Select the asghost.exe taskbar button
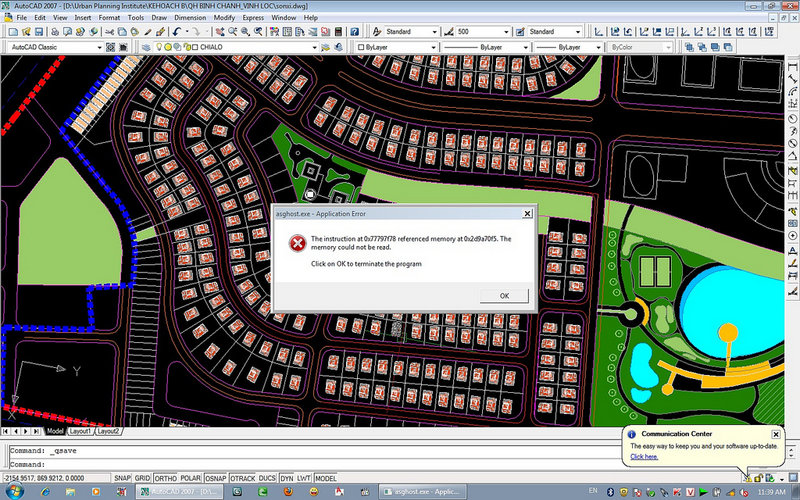The image size is (800, 500). [420, 493]
